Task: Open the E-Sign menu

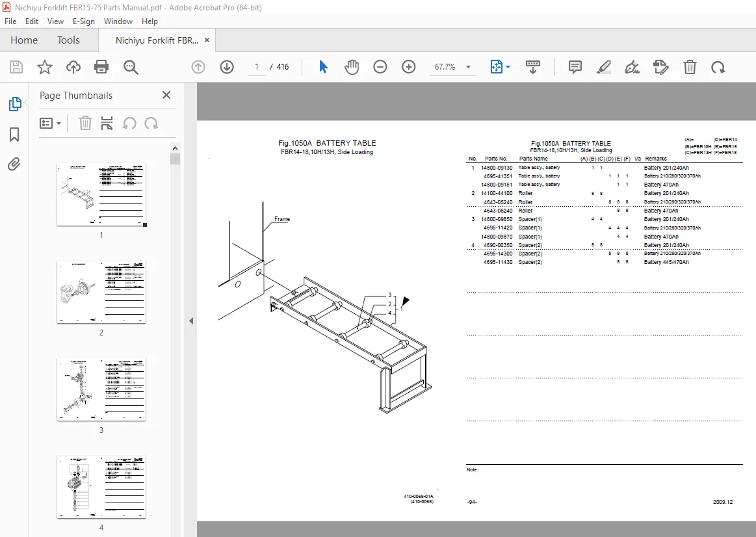Action: (x=83, y=21)
